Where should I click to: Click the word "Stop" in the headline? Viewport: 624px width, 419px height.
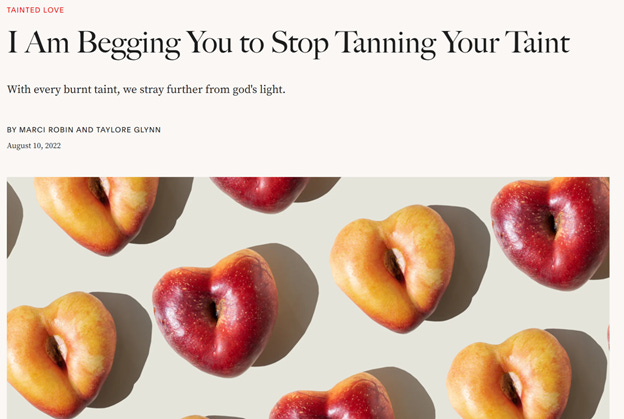pyautogui.click(x=300, y=45)
